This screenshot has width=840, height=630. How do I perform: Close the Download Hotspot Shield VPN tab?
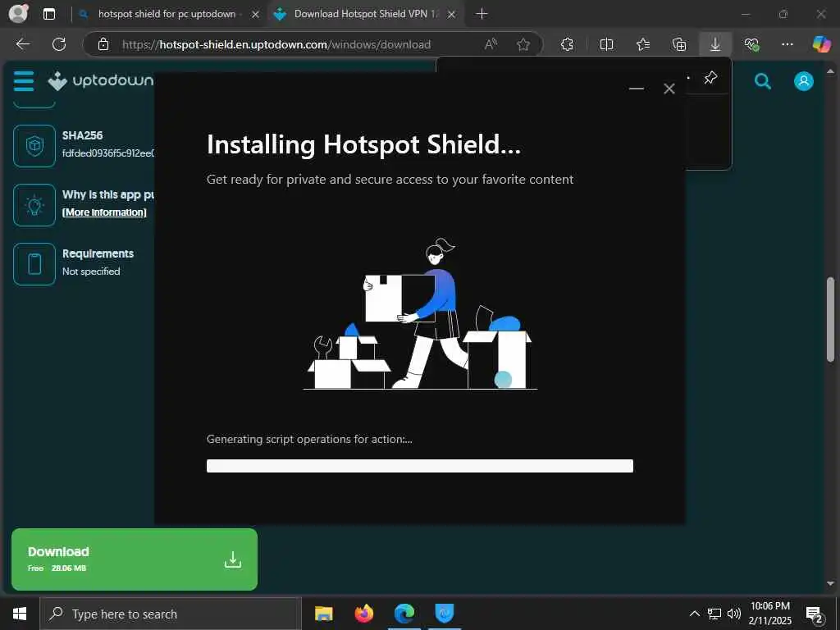452,15
